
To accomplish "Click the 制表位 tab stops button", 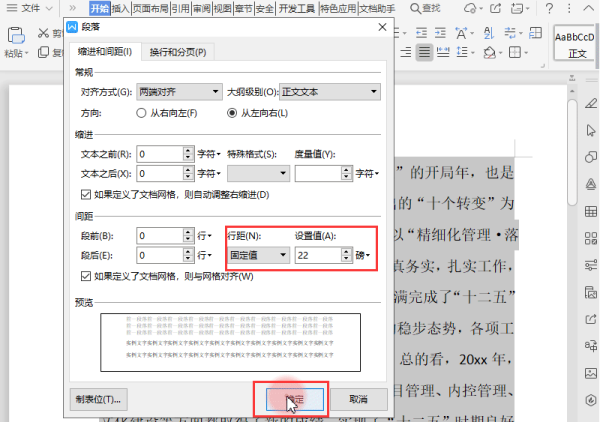I will point(98,399).
